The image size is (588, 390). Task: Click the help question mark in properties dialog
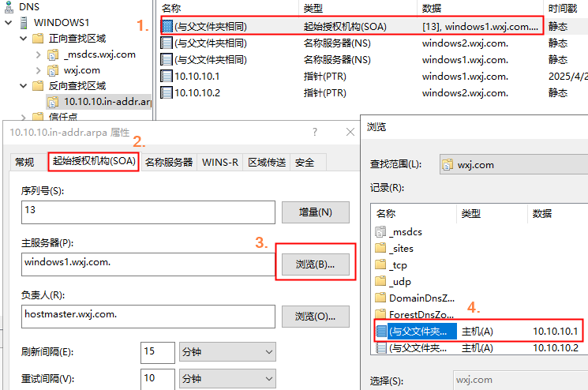[x=315, y=132]
